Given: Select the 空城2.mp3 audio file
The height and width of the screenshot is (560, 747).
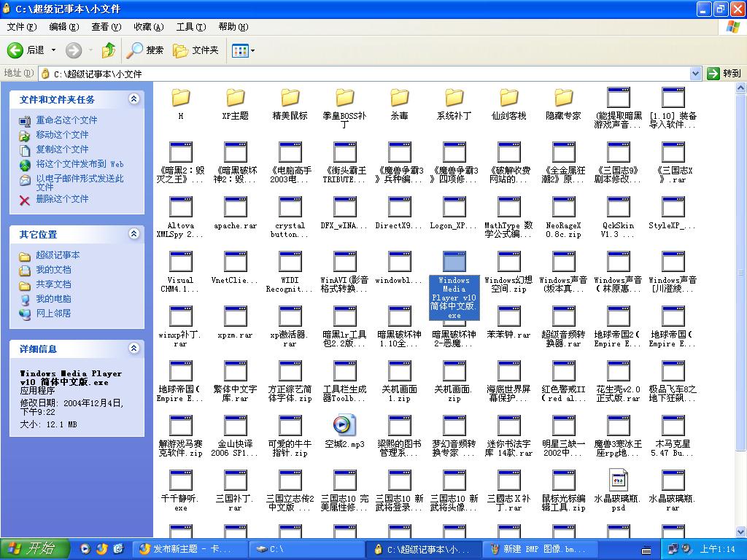Looking at the screenshot, I should point(344,426).
